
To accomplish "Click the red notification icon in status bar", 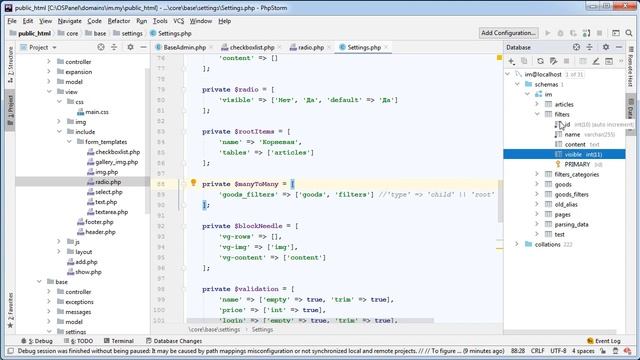I will (x=627, y=351).
